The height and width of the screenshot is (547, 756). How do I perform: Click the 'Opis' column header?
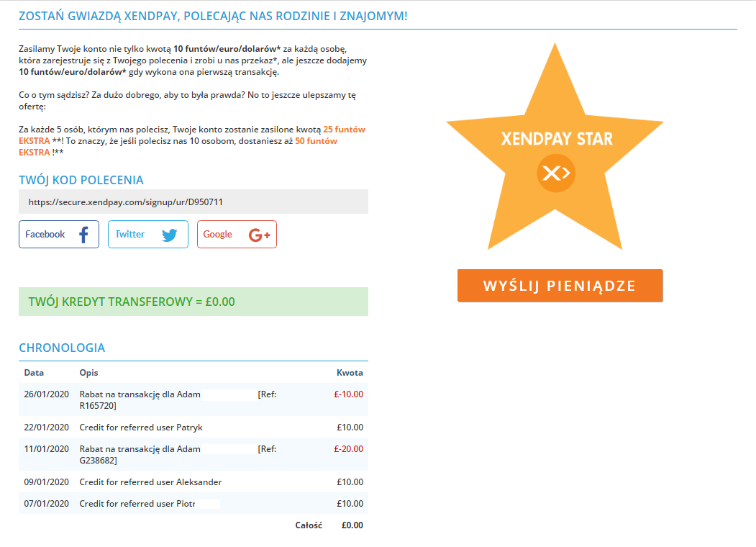pyautogui.click(x=88, y=373)
